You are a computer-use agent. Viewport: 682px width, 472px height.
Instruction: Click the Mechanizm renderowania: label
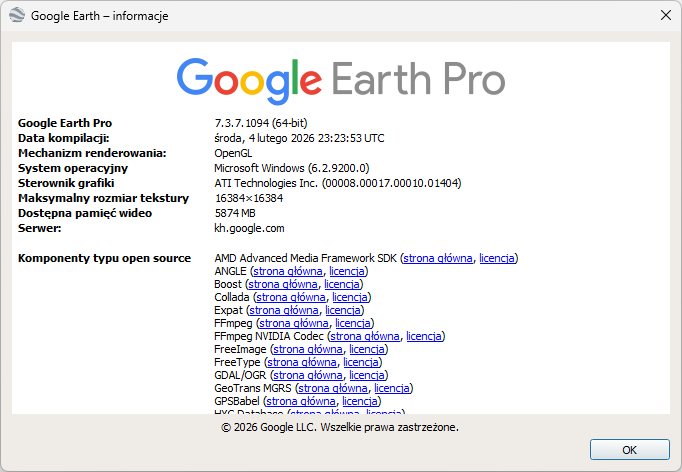point(92,153)
